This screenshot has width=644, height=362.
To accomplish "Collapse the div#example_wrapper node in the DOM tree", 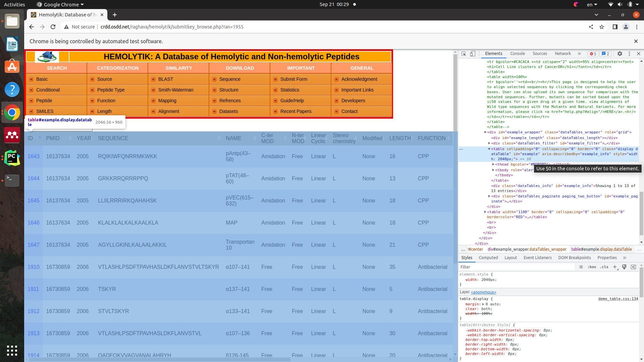I will [x=485, y=132].
